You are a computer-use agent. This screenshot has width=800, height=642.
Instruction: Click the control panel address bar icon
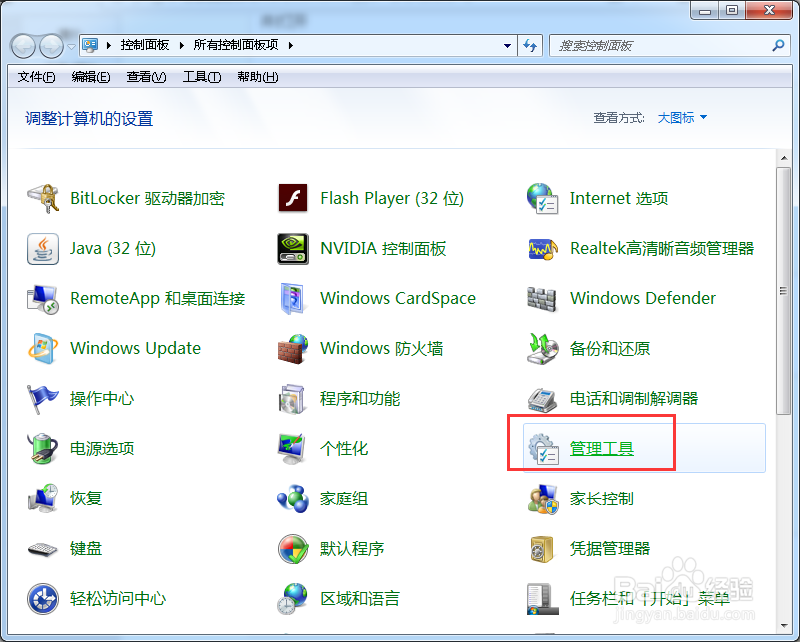(x=90, y=45)
